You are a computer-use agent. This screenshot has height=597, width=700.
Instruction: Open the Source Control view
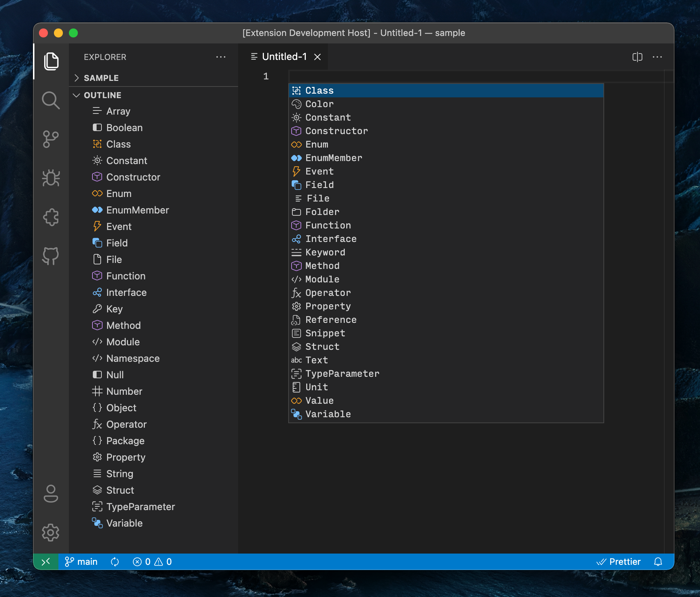click(51, 139)
